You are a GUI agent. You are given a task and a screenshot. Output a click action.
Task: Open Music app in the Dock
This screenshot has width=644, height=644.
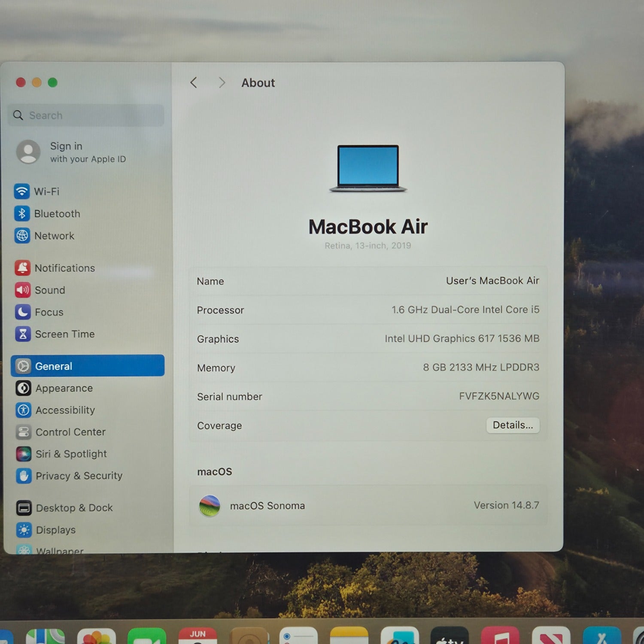(x=500, y=636)
